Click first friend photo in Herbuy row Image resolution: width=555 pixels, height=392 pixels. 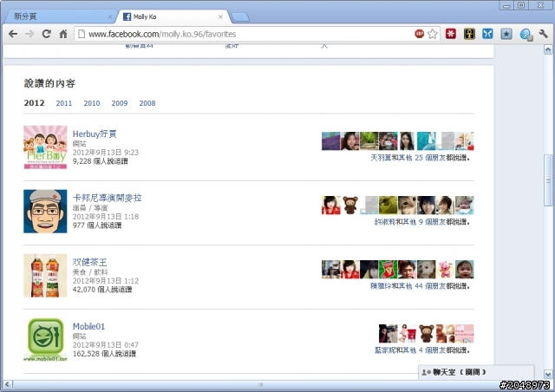[x=331, y=141]
